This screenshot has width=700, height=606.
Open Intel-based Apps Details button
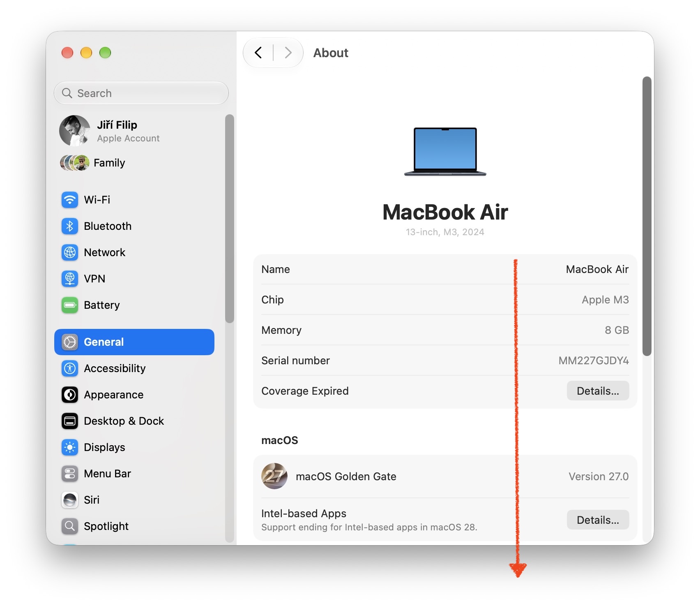click(598, 520)
